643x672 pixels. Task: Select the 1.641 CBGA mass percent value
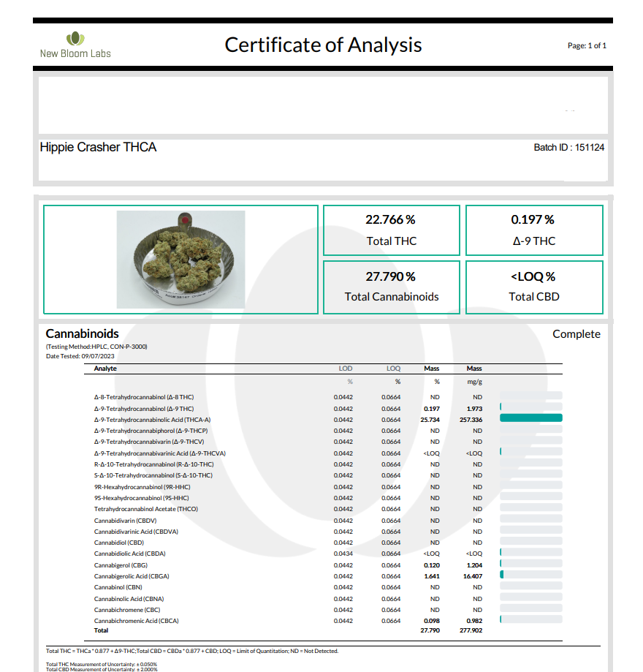point(432,576)
